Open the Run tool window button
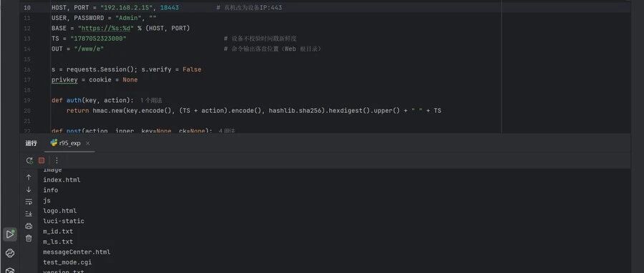 pyautogui.click(x=10, y=234)
